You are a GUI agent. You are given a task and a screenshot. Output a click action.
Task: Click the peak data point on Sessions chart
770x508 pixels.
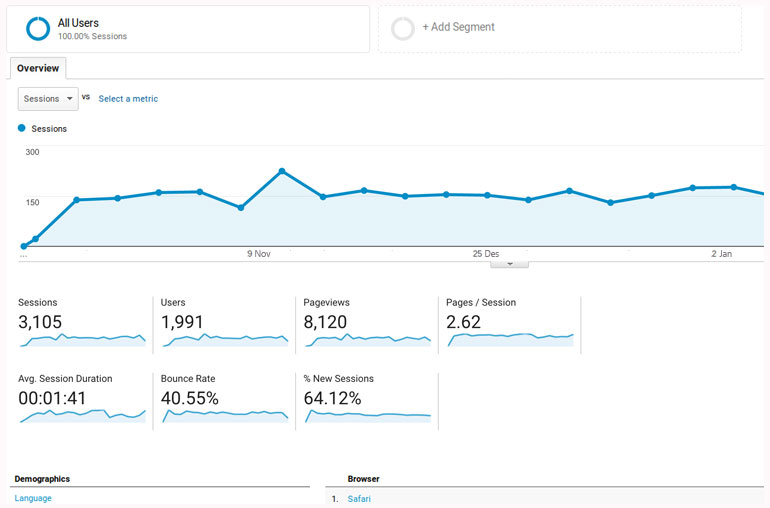282,171
